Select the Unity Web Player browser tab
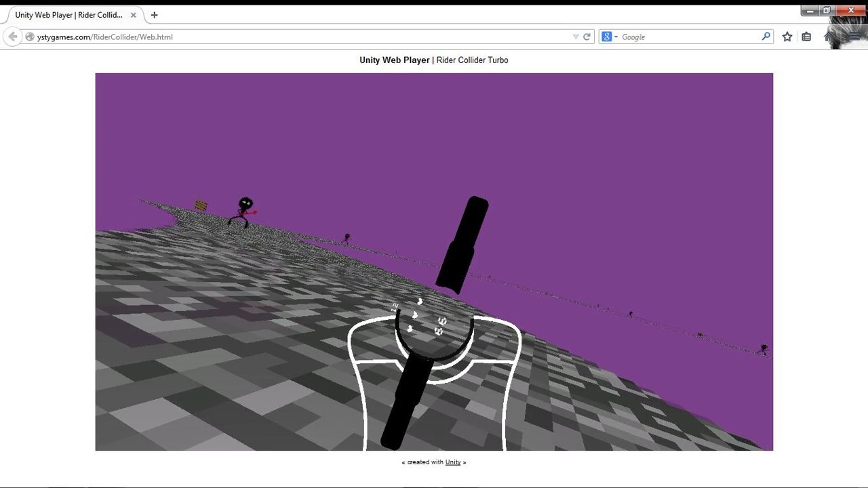Image resolution: width=868 pixels, height=488 pixels. click(68, 15)
